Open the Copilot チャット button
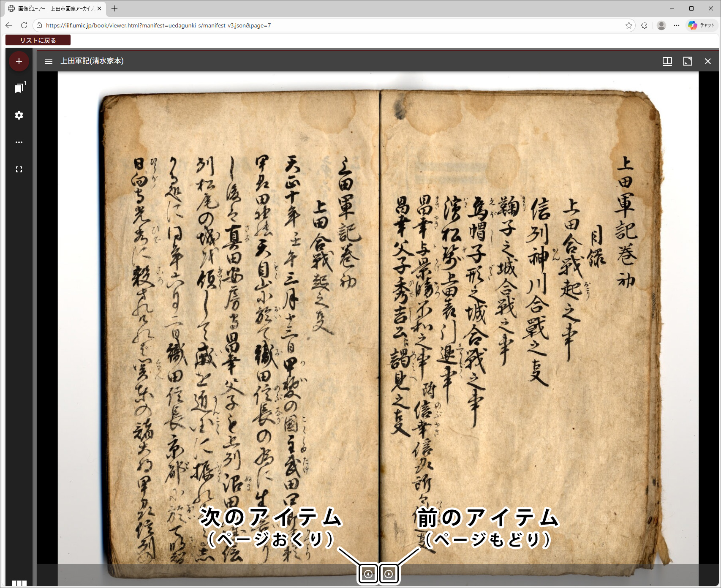Viewport: 721px width, 588px height. (702, 25)
